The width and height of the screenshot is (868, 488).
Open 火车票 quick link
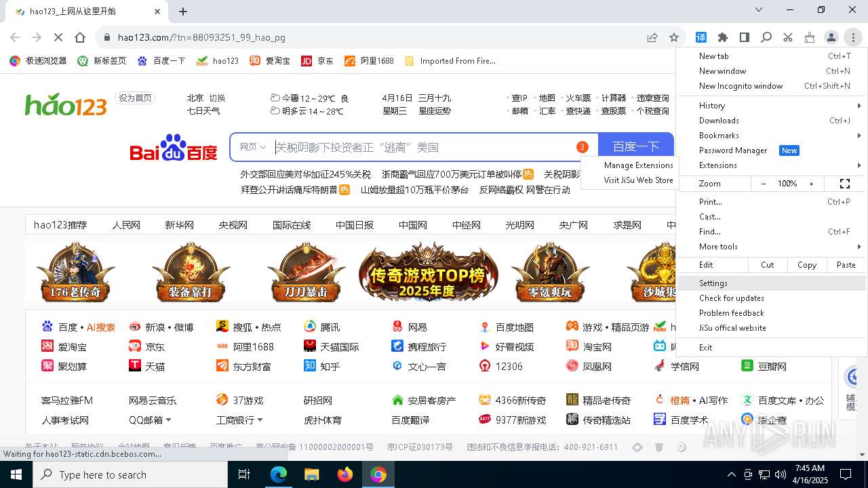(578, 98)
